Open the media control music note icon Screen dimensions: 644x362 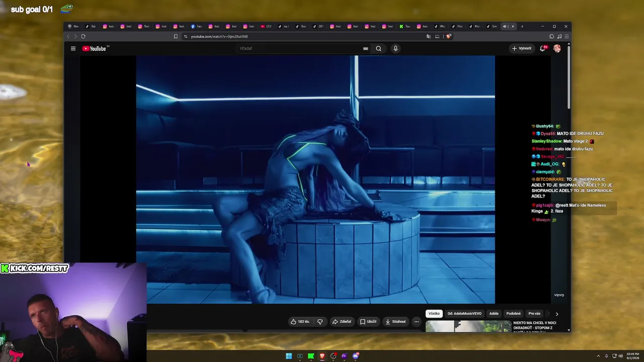(x=559, y=36)
